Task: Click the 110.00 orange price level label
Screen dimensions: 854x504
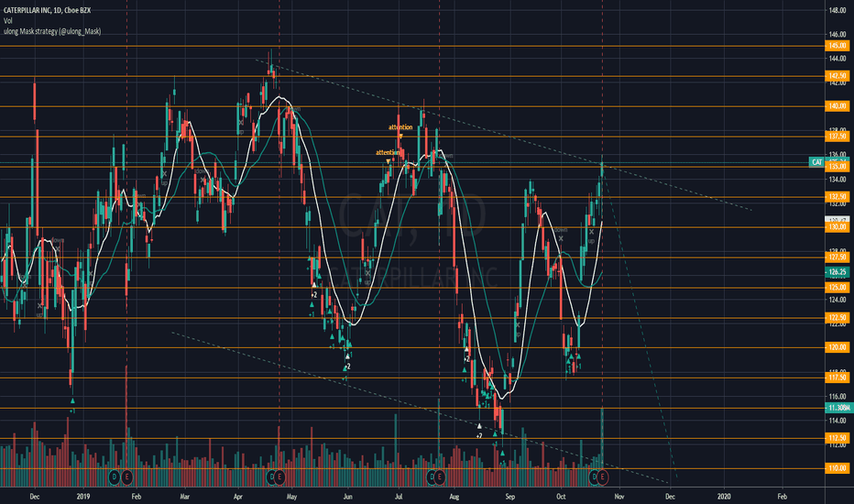Action: click(838, 468)
